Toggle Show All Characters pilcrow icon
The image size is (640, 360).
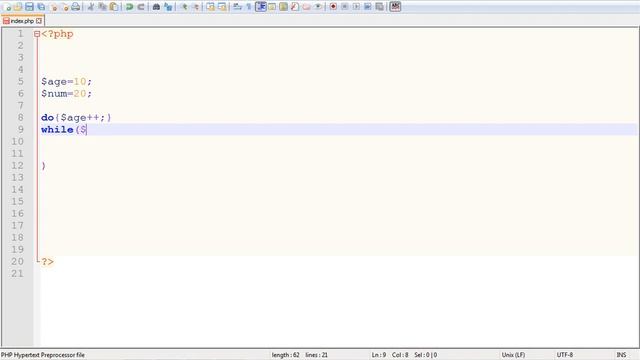point(249,7)
